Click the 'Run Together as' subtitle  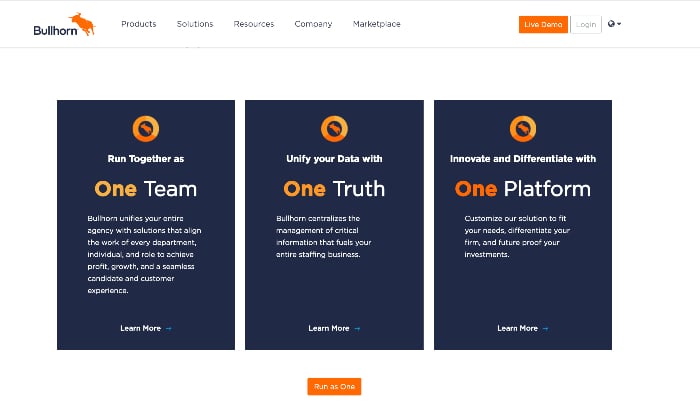146,159
